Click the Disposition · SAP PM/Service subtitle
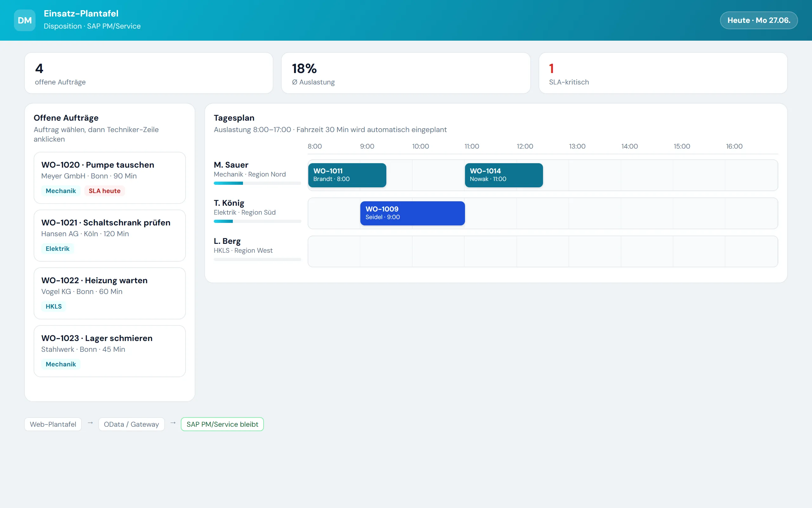 coord(92,26)
